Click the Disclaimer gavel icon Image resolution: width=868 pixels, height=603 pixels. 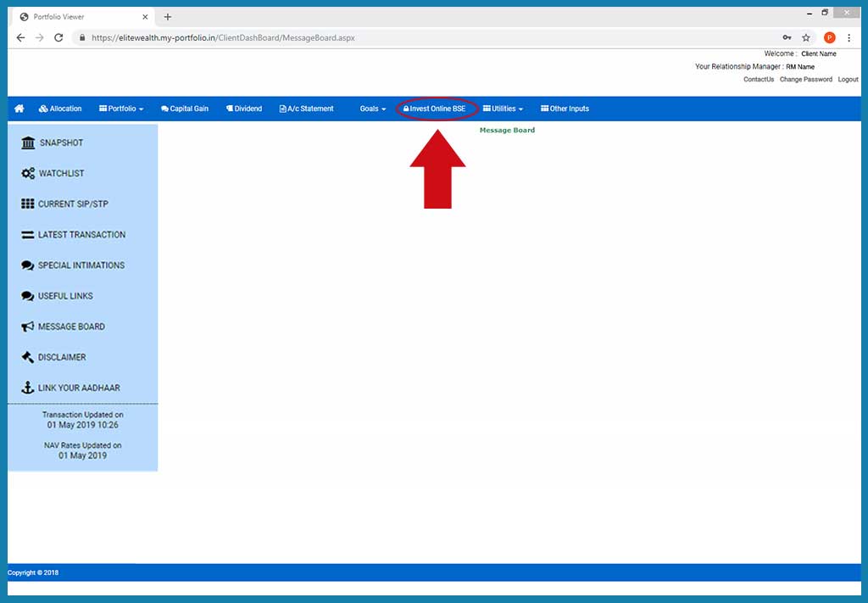28,357
